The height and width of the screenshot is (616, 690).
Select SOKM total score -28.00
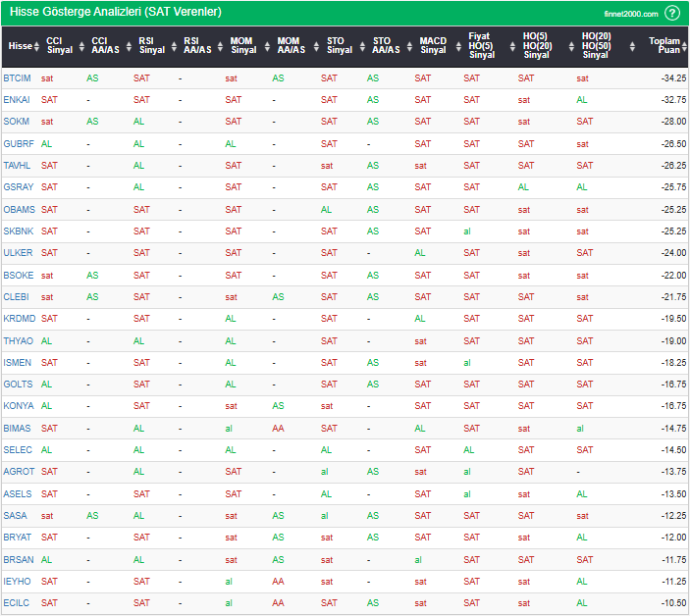673,122
